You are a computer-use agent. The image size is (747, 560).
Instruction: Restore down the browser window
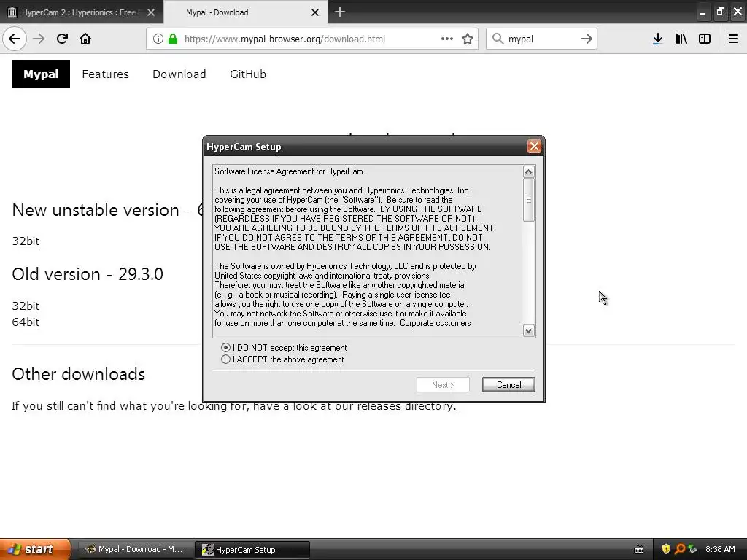pos(720,12)
